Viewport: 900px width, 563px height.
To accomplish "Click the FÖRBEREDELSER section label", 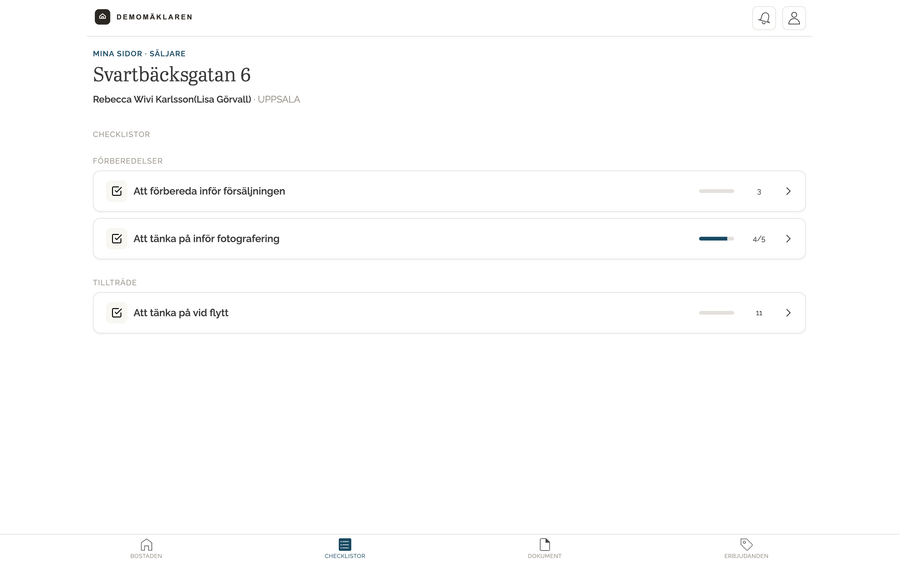I will coord(127,161).
